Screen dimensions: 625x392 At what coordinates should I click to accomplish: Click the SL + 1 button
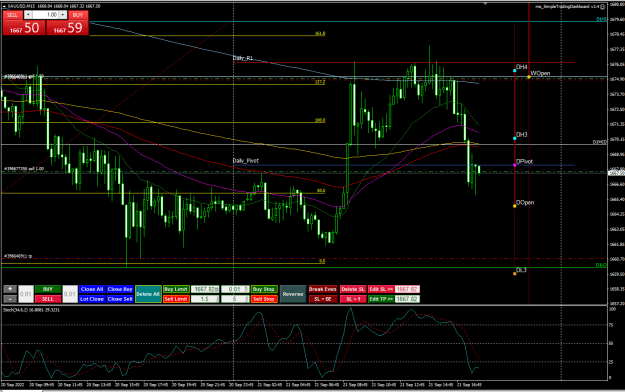coord(353,299)
